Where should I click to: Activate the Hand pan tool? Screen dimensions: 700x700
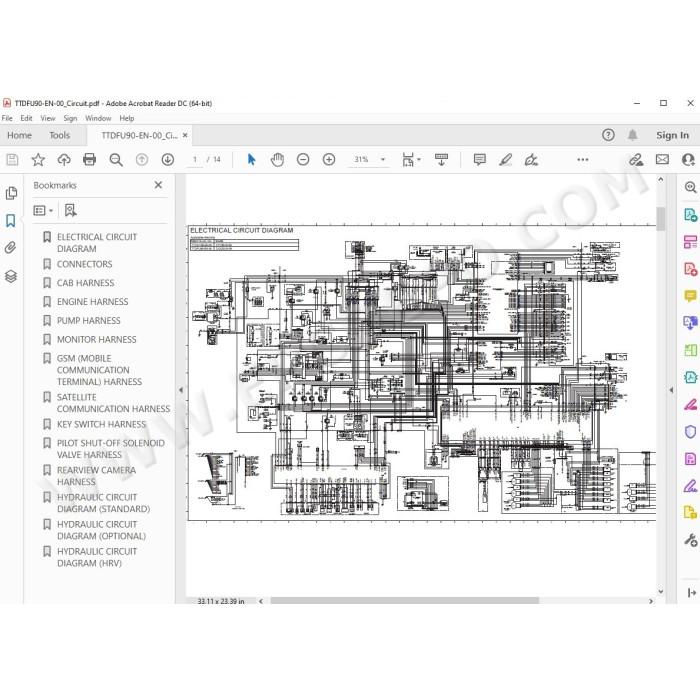[277, 159]
